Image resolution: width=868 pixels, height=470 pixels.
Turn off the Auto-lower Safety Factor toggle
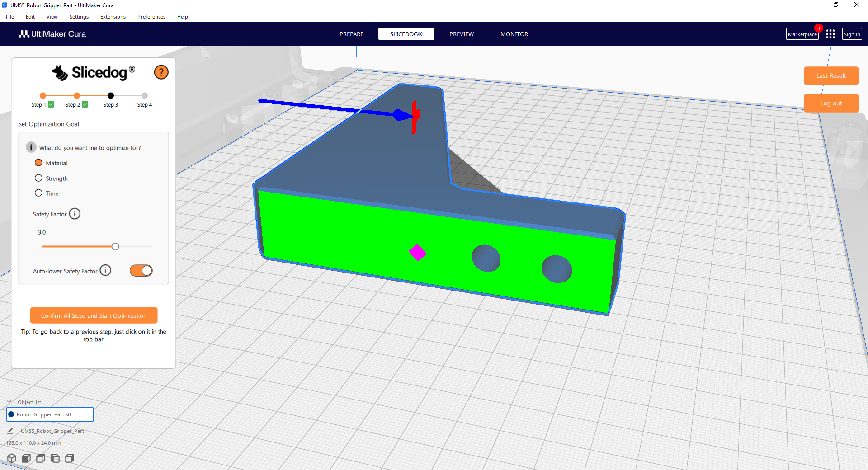[141, 271]
